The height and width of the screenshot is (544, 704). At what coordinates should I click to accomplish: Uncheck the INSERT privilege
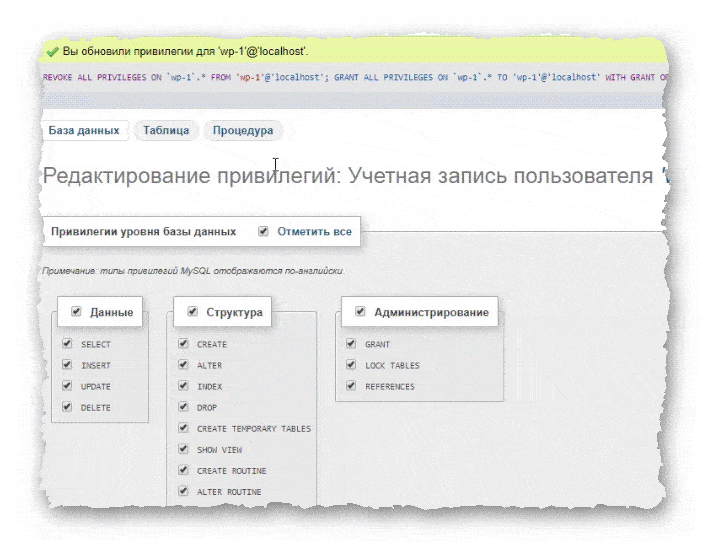67,365
